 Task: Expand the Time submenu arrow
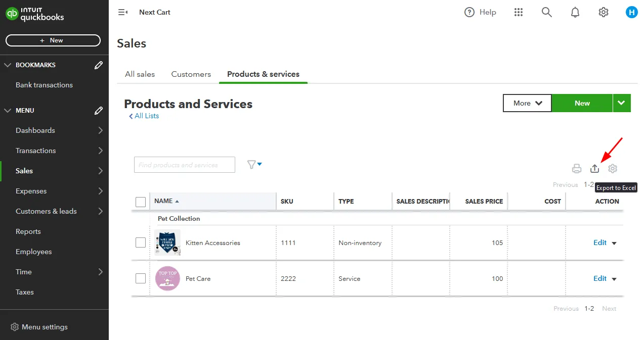pos(100,272)
